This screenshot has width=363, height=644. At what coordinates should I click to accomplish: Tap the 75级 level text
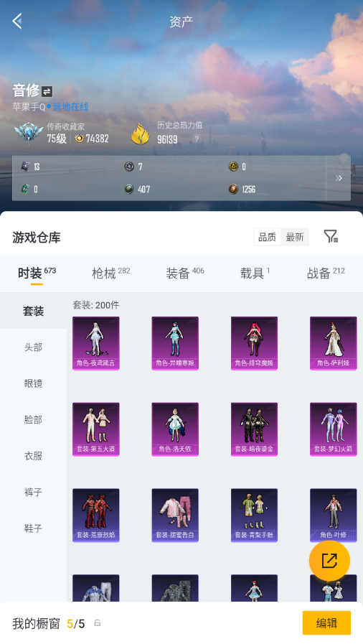tap(57, 139)
